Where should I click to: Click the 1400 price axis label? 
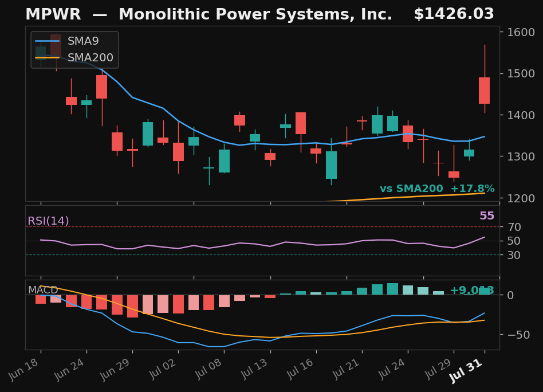point(521,115)
